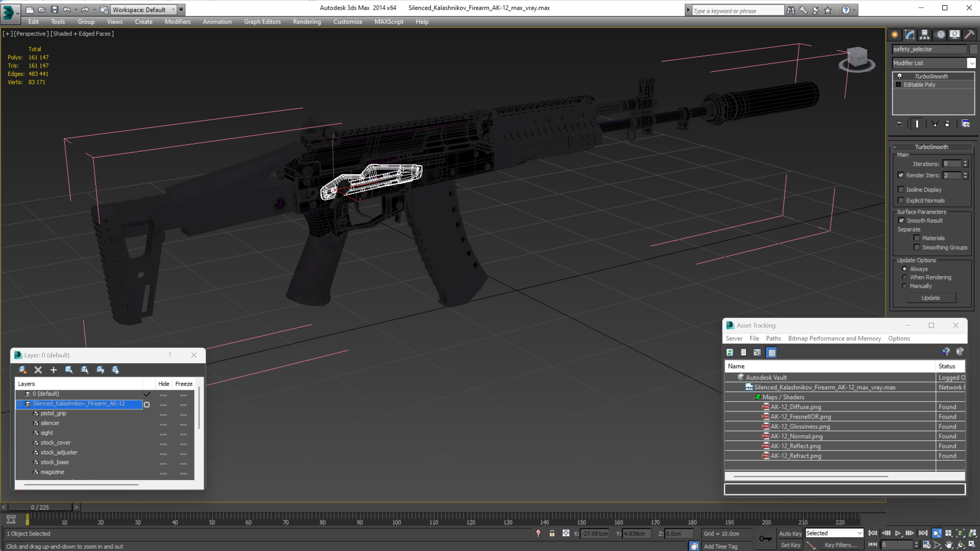980x551 pixels.
Task: Click Refresh icon in Asset Tracking toolbar
Action: (x=730, y=353)
